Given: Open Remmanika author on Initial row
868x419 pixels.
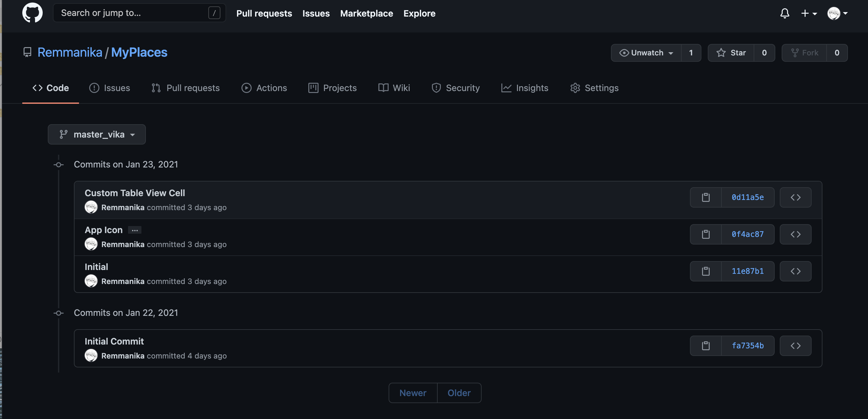Looking at the screenshot, I should (123, 281).
